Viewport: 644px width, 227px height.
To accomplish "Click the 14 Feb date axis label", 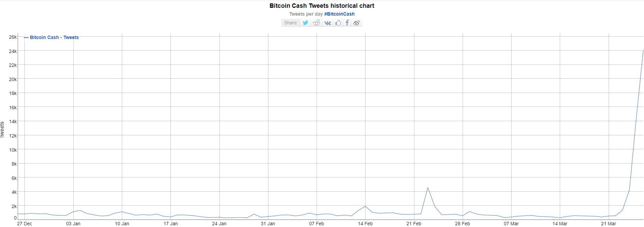I will click(x=365, y=224).
